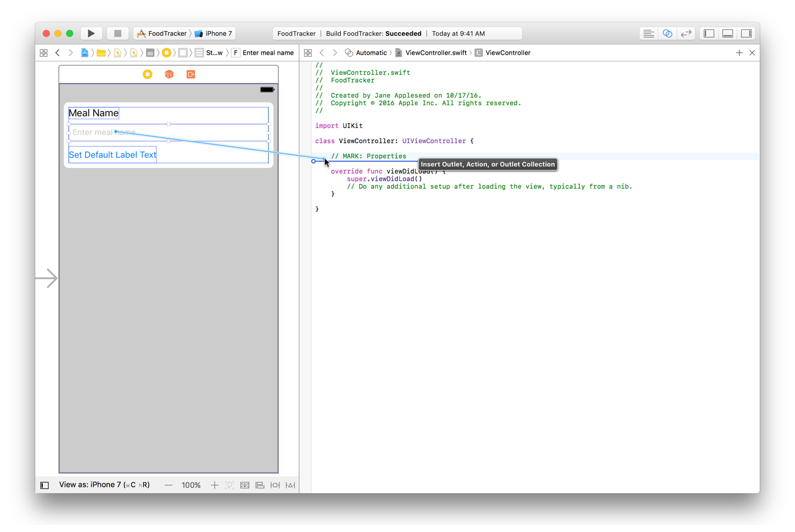Go back in the assistant editor jump bar
This screenshot has width=795, height=532.
coord(322,53)
